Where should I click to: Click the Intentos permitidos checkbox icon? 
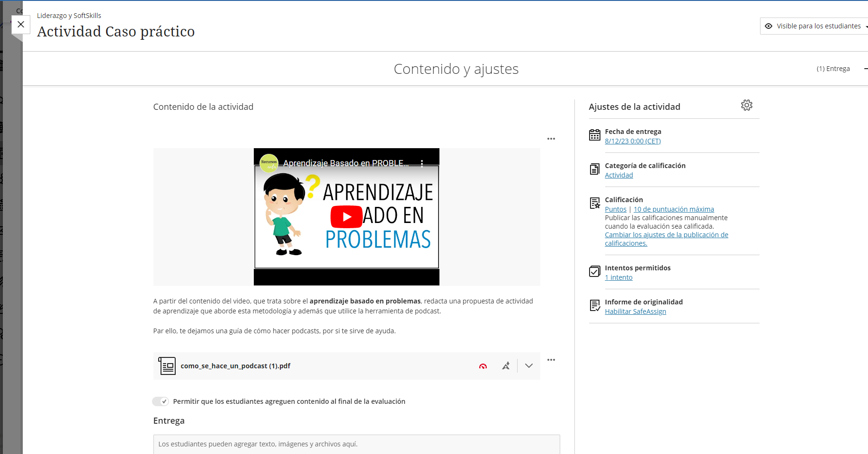click(595, 271)
